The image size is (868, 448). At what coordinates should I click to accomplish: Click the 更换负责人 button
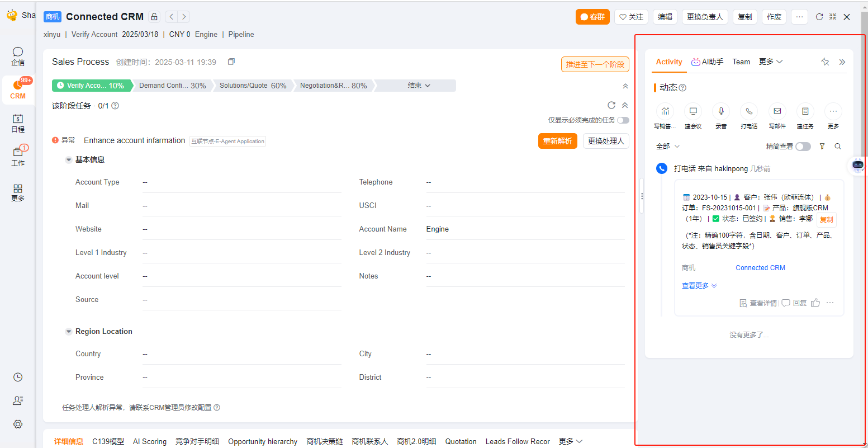tap(705, 17)
